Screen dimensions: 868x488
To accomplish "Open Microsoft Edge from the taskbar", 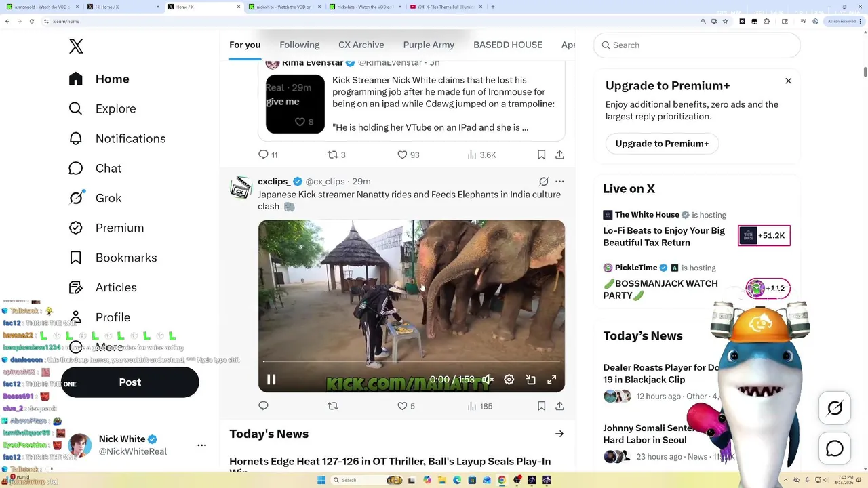I will click(457, 480).
